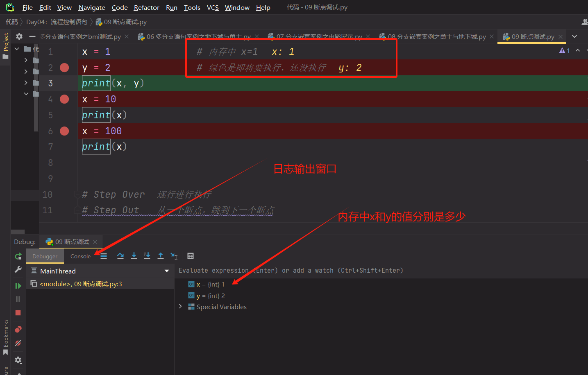Open View Breakpoints double red circle icon

click(18, 330)
